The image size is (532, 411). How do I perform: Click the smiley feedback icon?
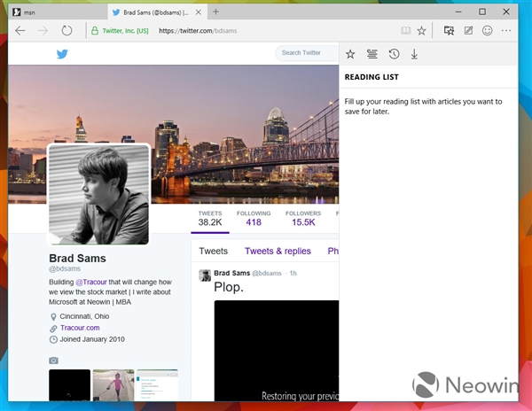pyautogui.click(x=487, y=30)
